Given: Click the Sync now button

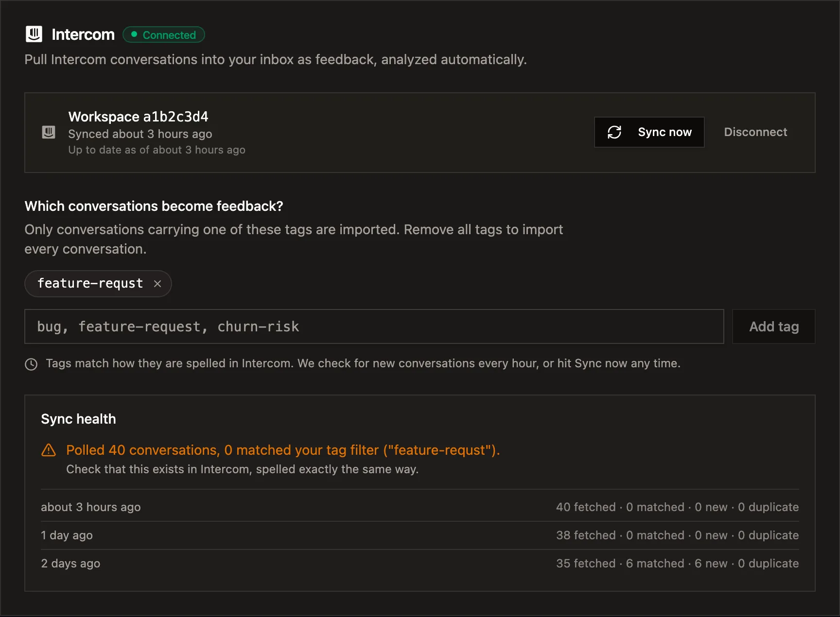Looking at the screenshot, I should coord(649,132).
